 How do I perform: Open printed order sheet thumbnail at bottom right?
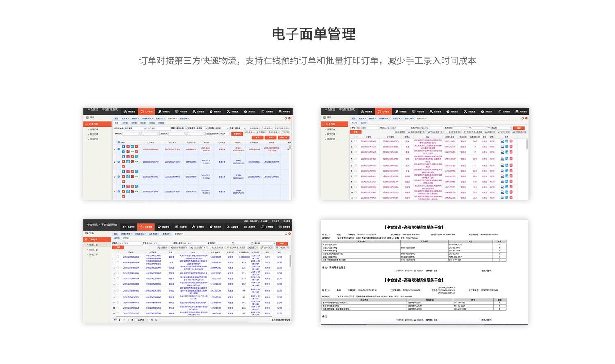coord(424,272)
